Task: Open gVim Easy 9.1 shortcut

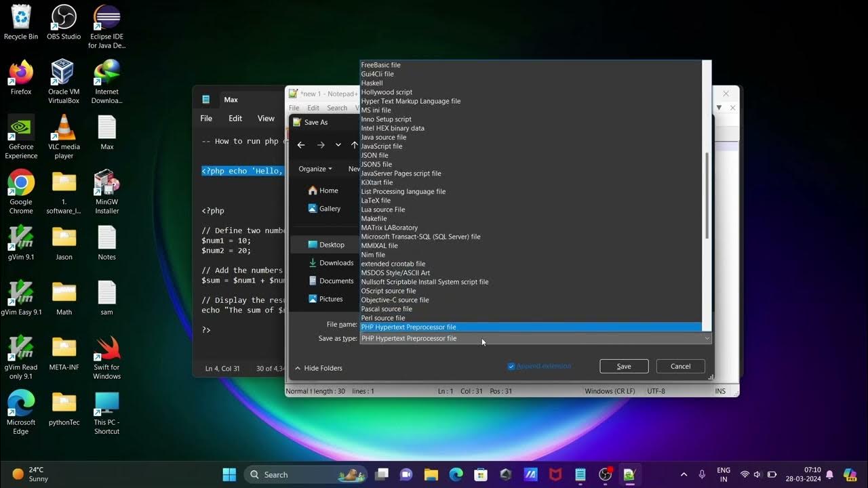Action: click(21, 298)
